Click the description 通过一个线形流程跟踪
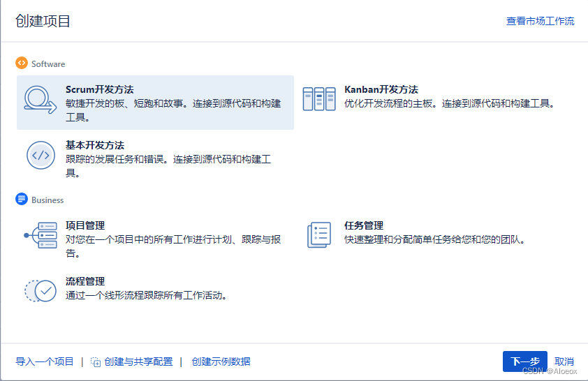 (x=147, y=295)
